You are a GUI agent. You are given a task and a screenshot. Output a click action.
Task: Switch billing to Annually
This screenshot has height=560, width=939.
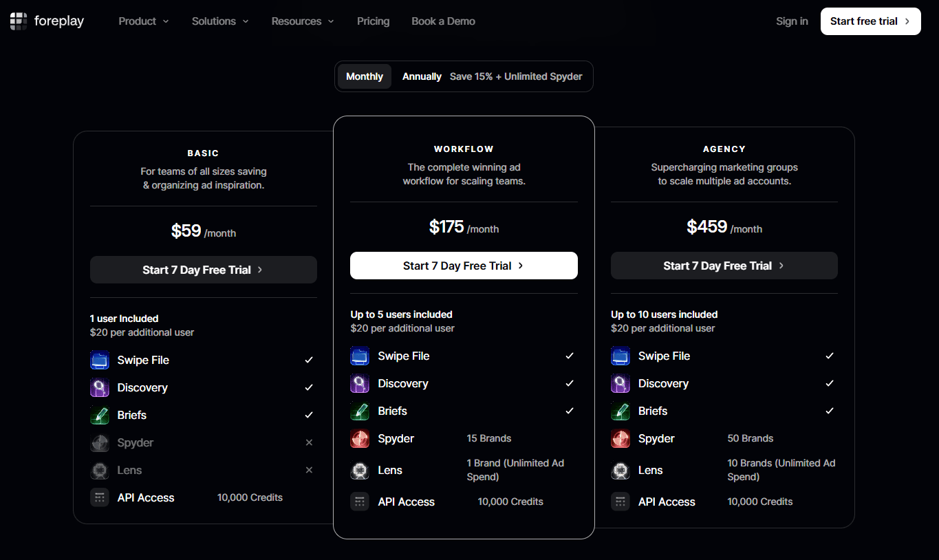click(x=422, y=76)
